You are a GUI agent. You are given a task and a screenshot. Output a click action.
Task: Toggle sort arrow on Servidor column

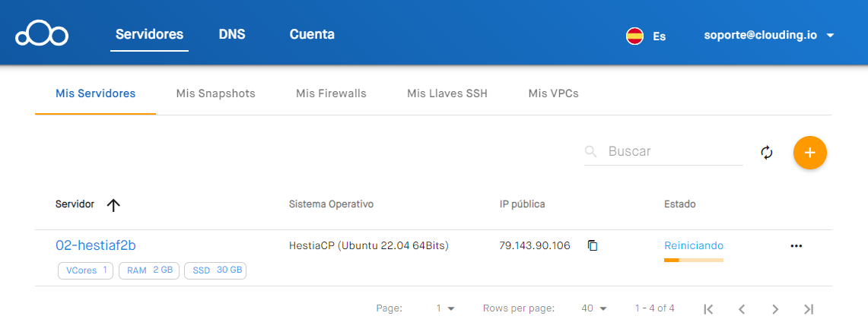click(x=113, y=205)
